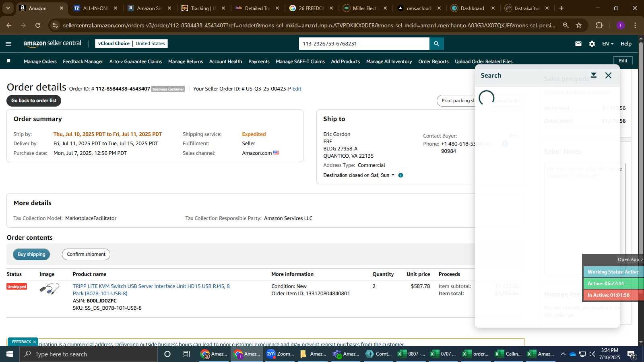Click the Open App label in the overlay
644x362 pixels.
point(628,259)
